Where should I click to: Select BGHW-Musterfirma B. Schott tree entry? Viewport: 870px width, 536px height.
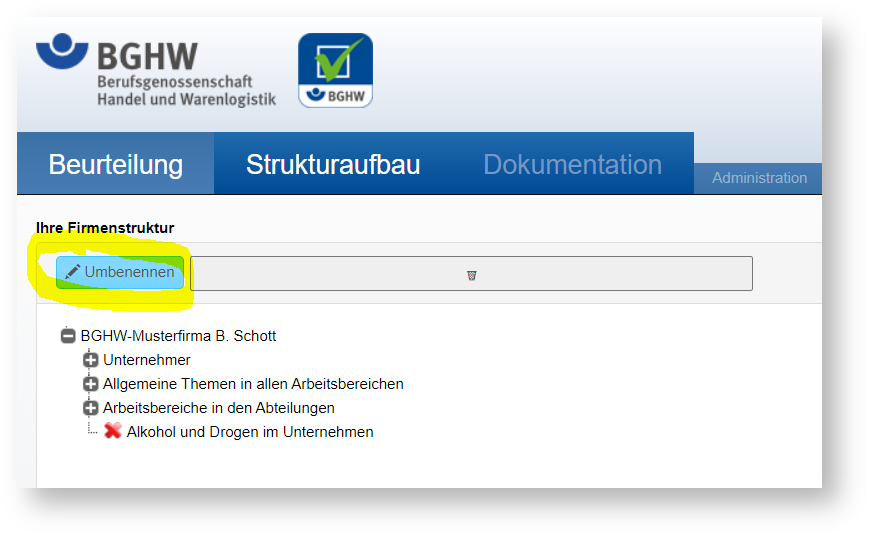pos(178,336)
